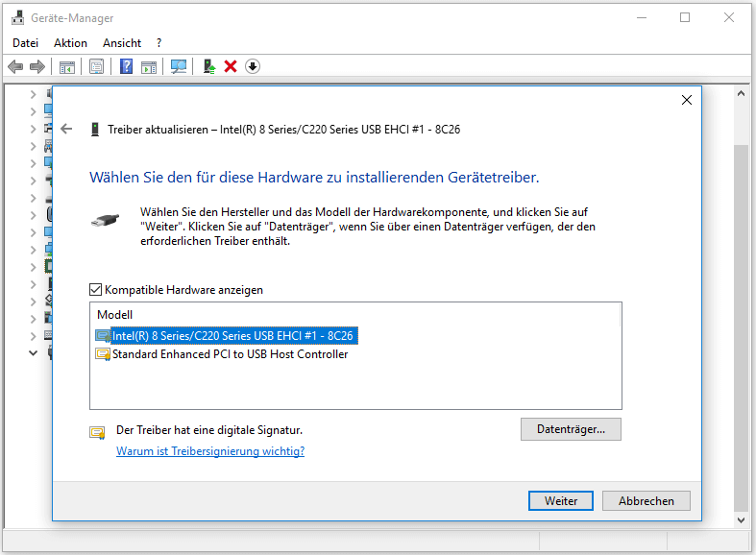Minimize the Geräte-Manager window
The height and width of the screenshot is (555, 756).
(642, 18)
